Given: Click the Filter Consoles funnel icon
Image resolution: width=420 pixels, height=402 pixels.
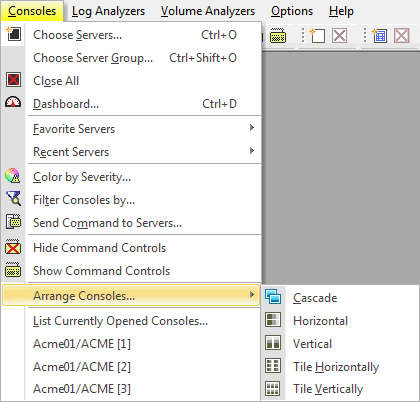Looking at the screenshot, I should point(13,199).
